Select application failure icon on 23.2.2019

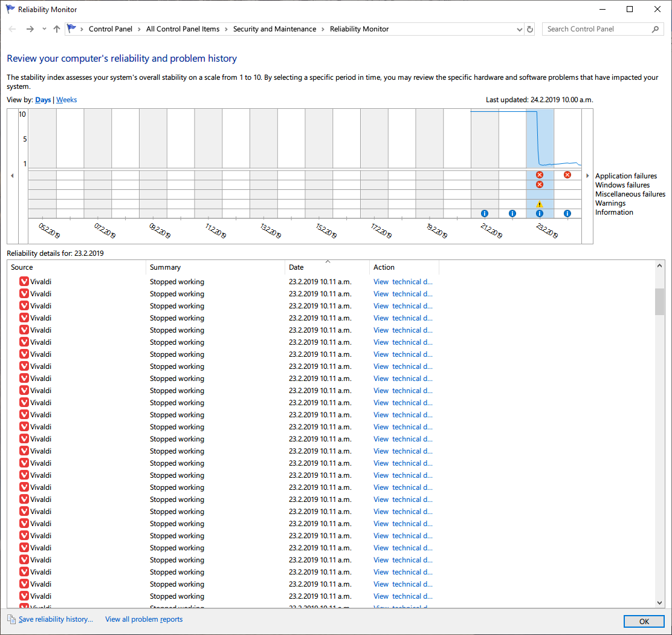click(540, 175)
